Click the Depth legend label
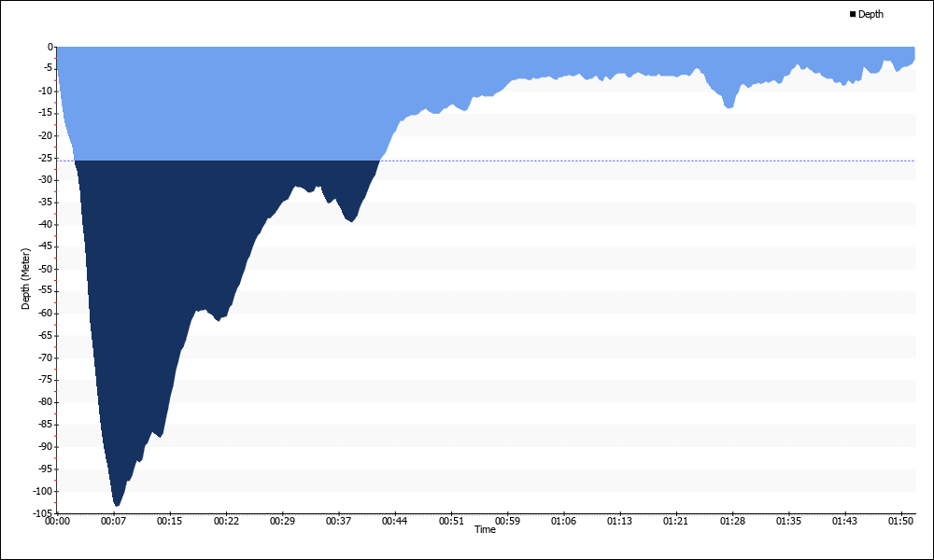The height and width of the screenshot is (560, 934). pos(870,14)
